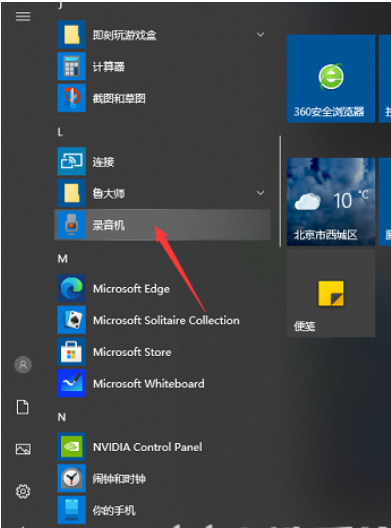Jump to the letter L section header
The image size is (391, 528).
pyautogui.click(x=60, y=132)
